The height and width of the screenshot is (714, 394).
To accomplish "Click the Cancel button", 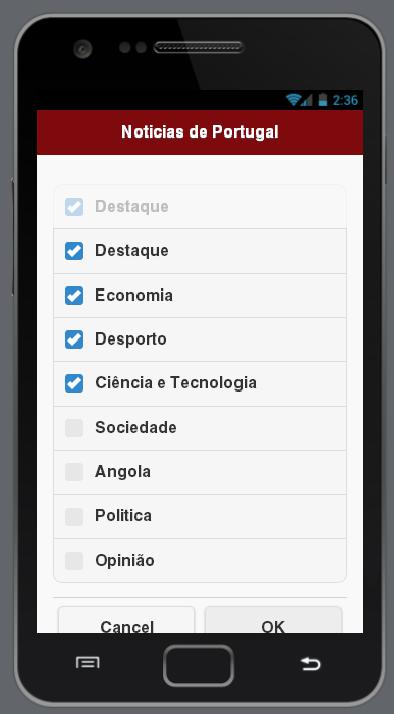I will click(x=127, y=620).
